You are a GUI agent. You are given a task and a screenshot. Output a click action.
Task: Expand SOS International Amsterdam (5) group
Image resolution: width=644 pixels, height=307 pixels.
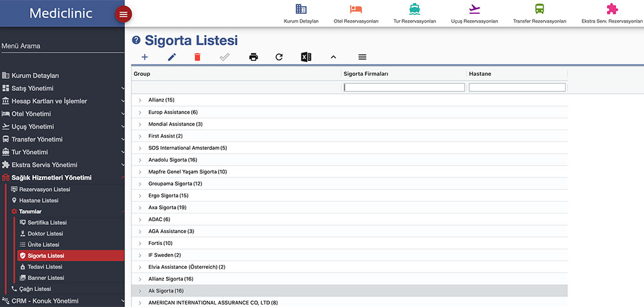[x=140, y=148]
